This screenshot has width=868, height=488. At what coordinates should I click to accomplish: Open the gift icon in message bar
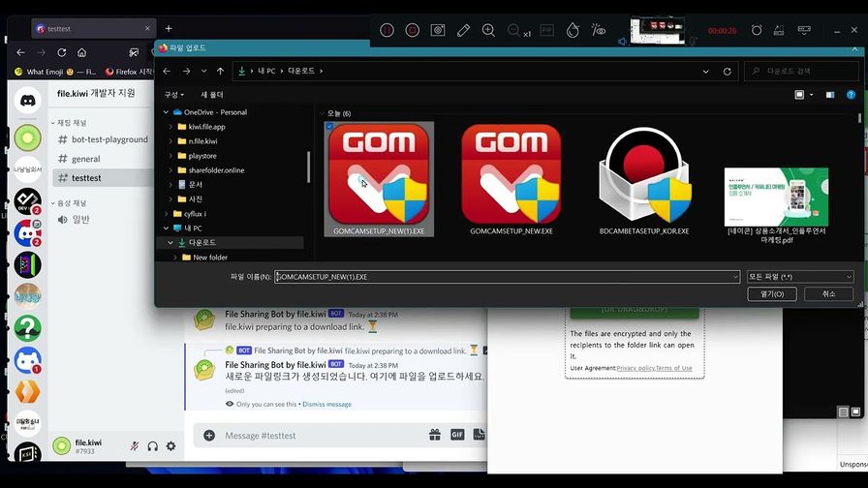pyautogui.click(x=435, y=435)
